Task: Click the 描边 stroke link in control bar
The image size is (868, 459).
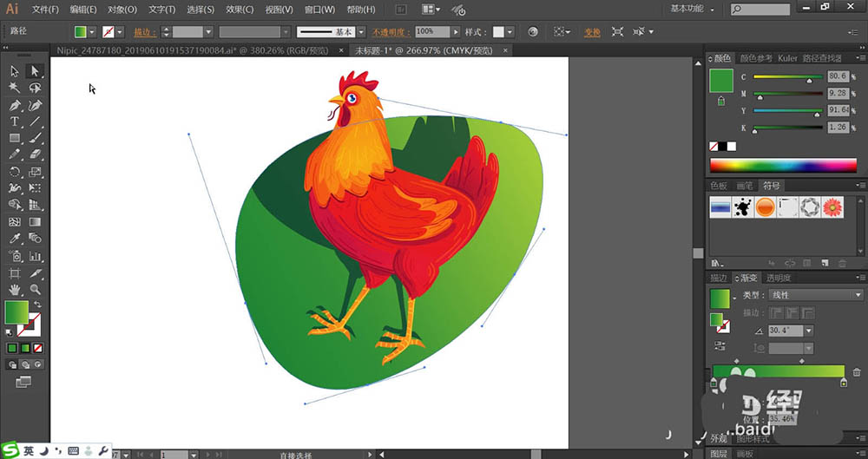Action: (145, 32)
